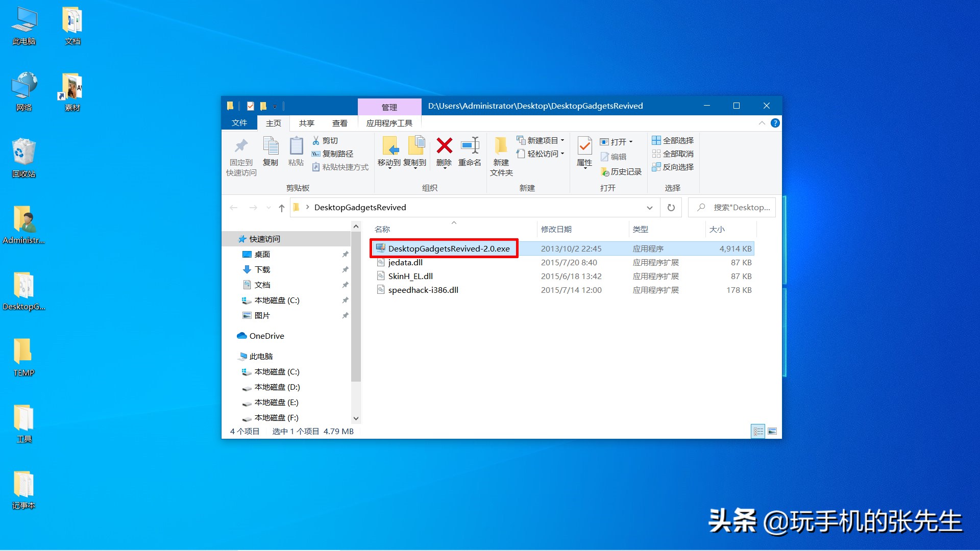Click the search box 搜索"Desktop..."

(x=732, y=208)
